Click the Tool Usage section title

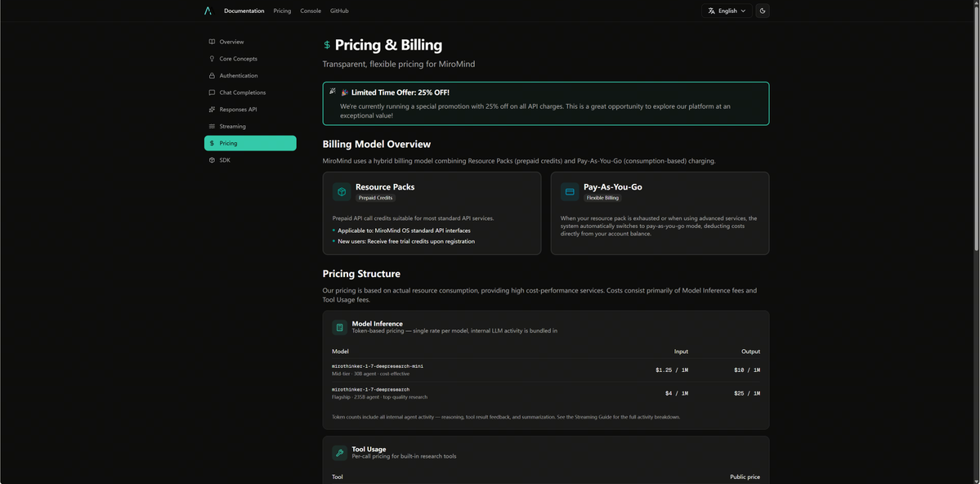tap(369, 449)
